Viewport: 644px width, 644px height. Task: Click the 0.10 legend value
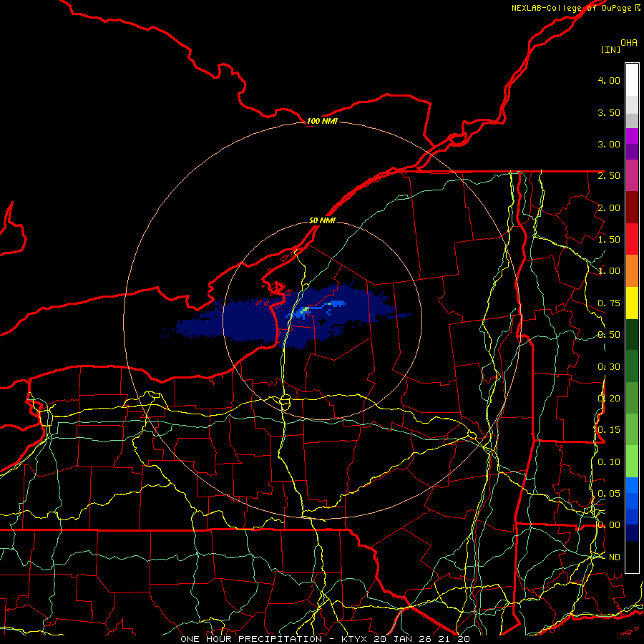tap(609, 462)
